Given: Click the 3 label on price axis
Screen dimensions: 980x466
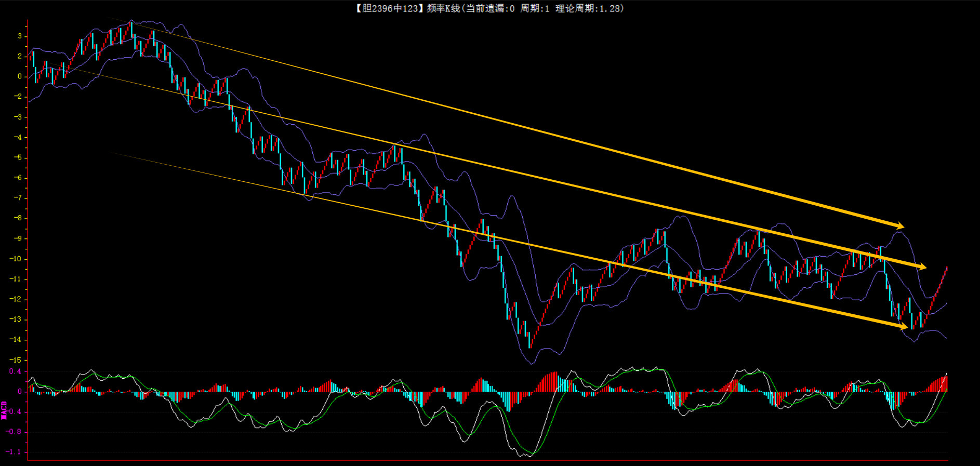Looking at the screenshot, I should click(x=19, y=36).
